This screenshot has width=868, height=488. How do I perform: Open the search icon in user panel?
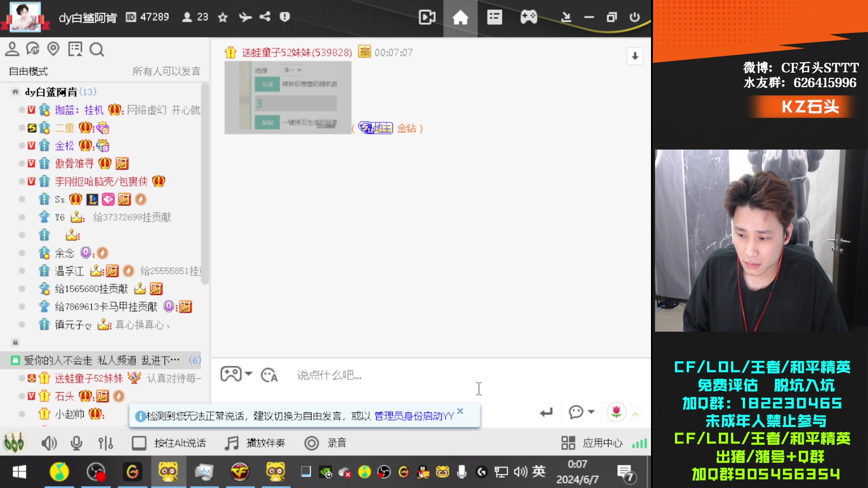coord(96,49)
